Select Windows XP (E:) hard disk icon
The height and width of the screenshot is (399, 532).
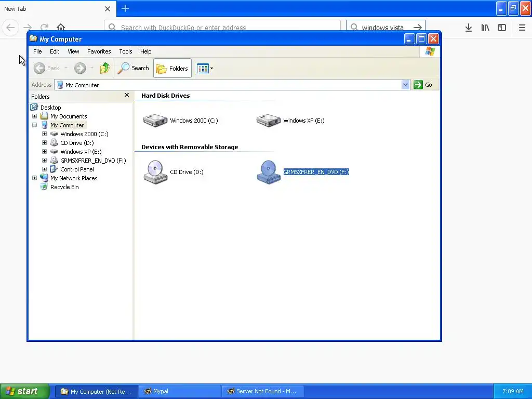[x=269, y=121]
